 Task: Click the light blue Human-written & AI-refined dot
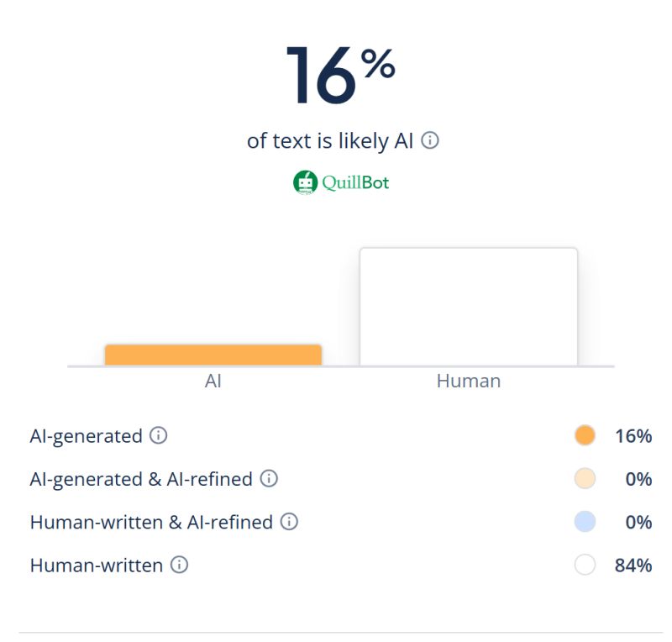point(585,522)
